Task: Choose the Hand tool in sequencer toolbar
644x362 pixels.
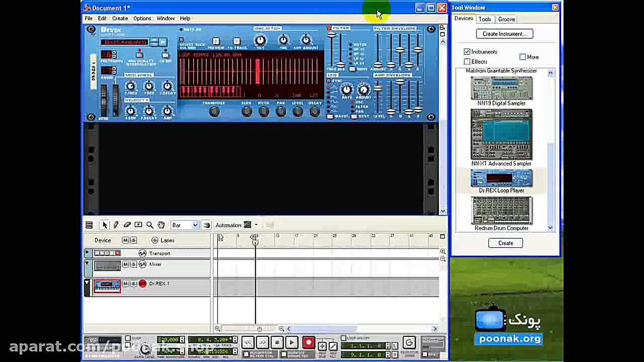Action: click(x=161, y=225)
